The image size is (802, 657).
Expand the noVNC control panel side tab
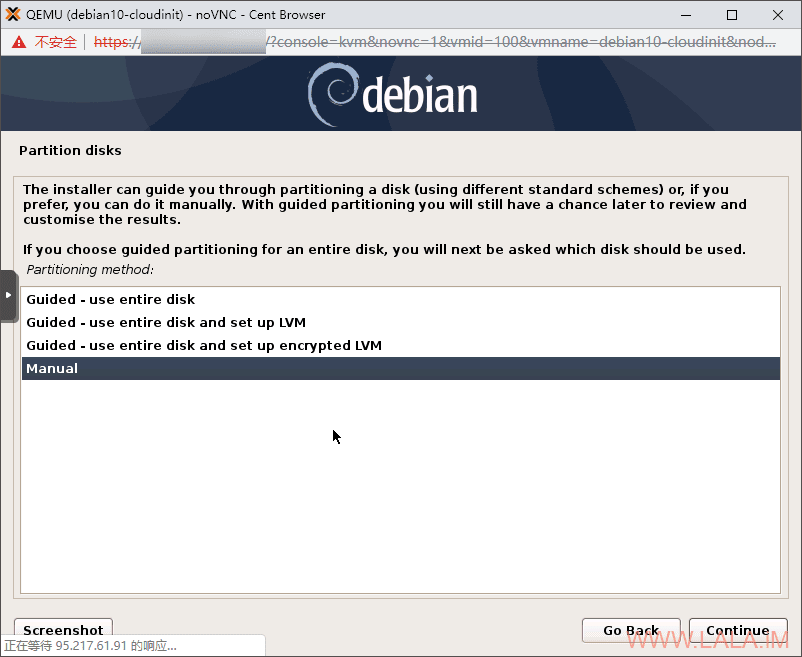pyautogui.click(x=8, y=295)
